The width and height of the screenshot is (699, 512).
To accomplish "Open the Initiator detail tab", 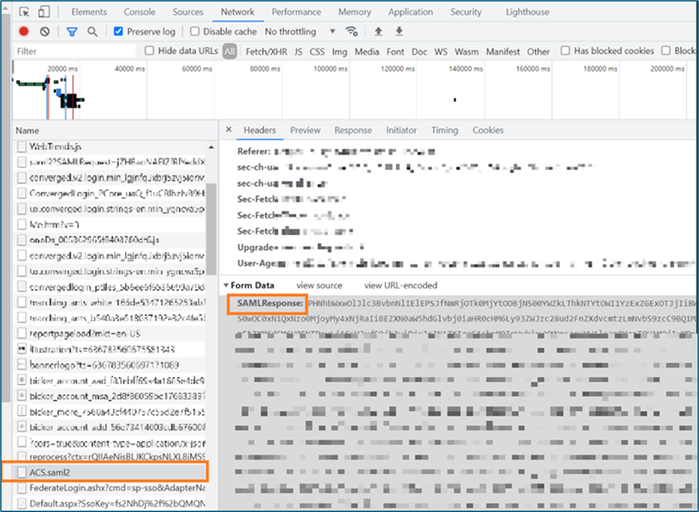I will coord(401,130).
